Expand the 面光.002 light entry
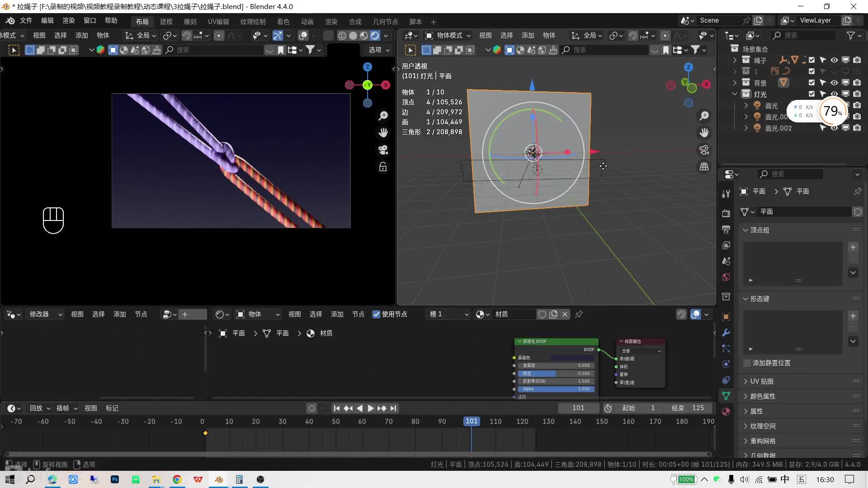The image size is (868, 488). 746,128
